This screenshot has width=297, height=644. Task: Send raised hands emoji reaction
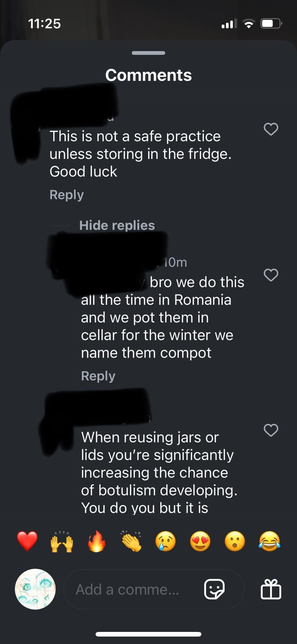(x=62, y=541)
